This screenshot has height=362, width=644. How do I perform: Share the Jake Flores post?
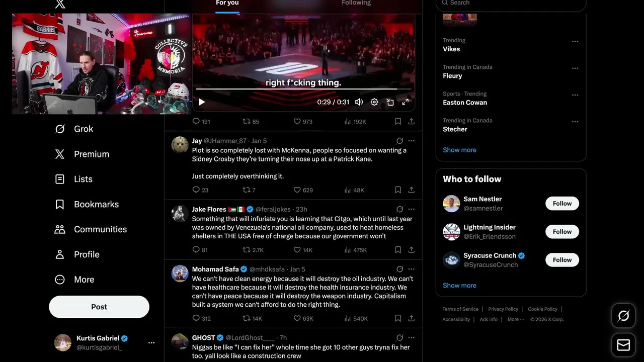click(412, 250)
